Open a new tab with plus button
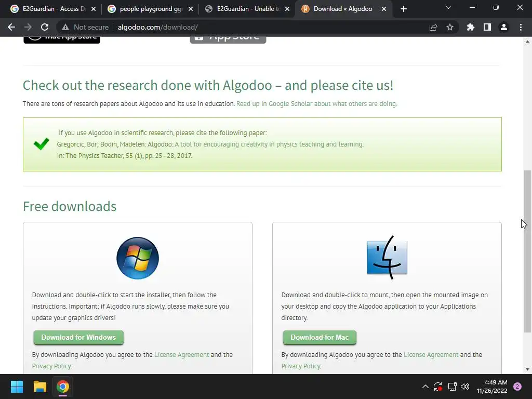 tap(403, 9)
